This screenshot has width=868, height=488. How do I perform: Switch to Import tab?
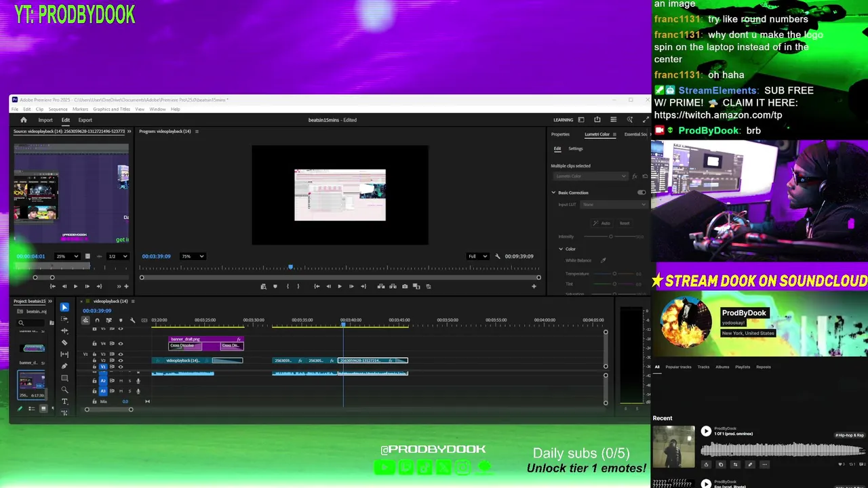[x=45, y=120]
